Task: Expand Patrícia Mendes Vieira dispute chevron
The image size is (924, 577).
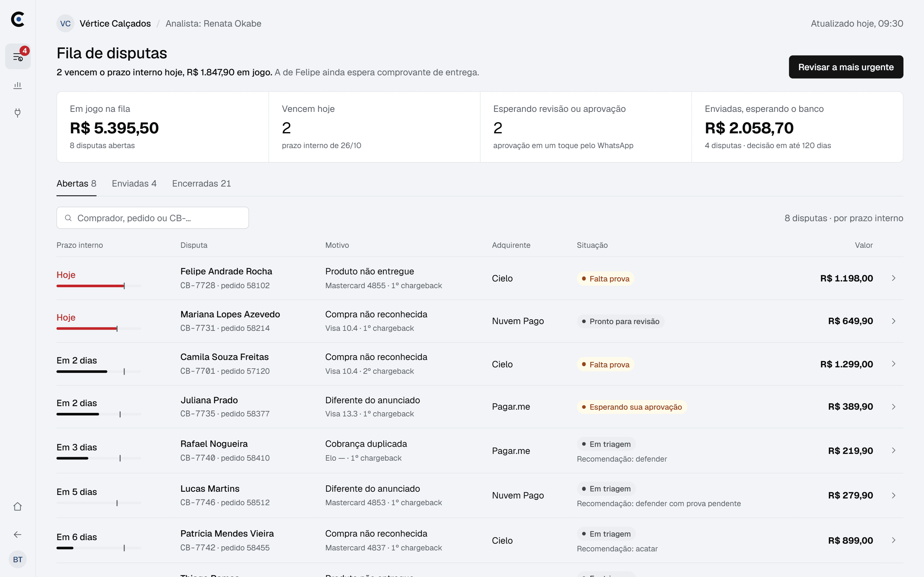Action: [894, 540]
